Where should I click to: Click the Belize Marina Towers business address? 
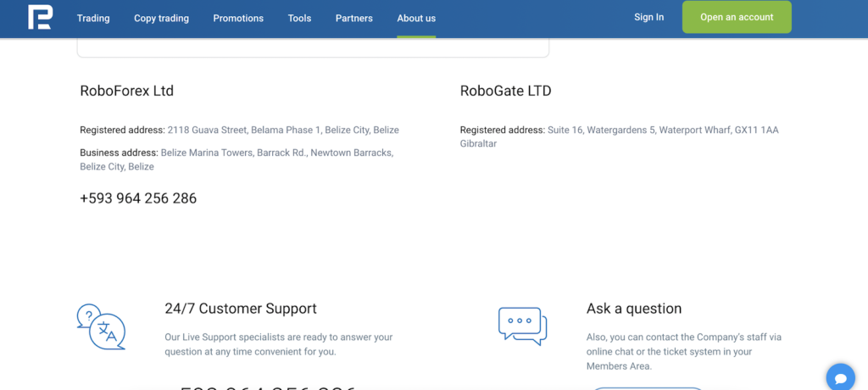(x=236, y=159)
